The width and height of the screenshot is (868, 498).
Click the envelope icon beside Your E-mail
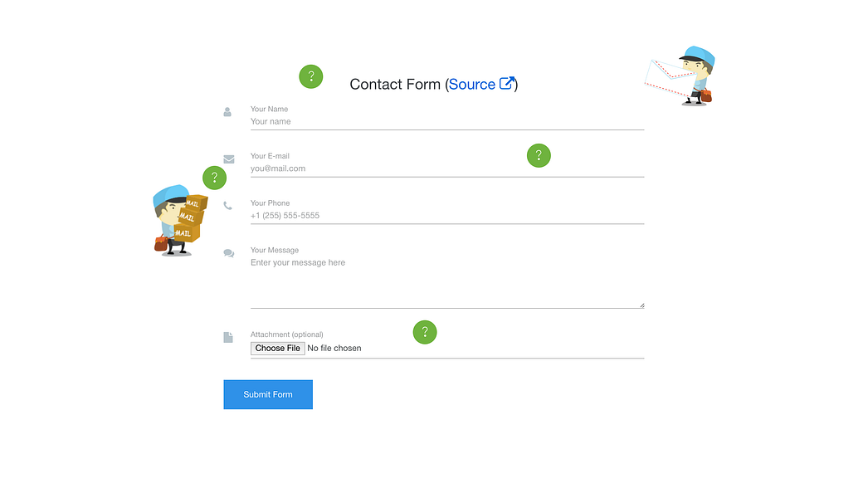(x=229, y=159)
